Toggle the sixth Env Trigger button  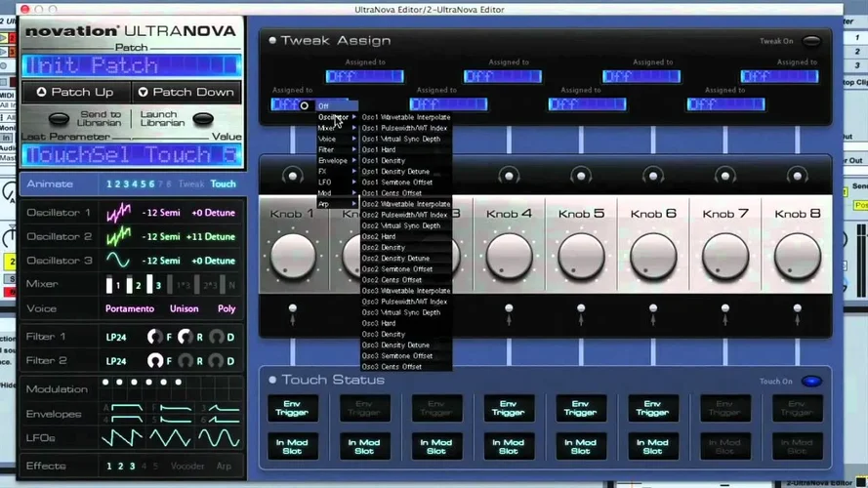pyautogui.click(x=652, y=408)
